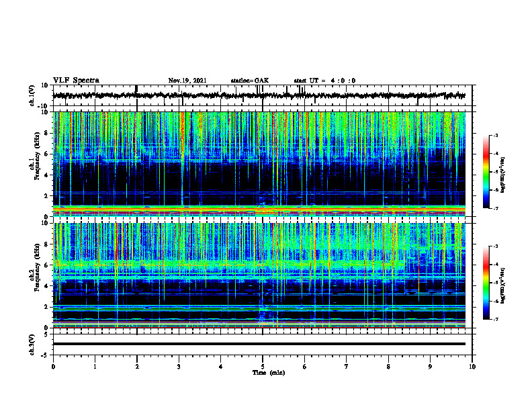Click time axis tick label "3"
This screenshot has width=532, height=411.
coord(179,367)
